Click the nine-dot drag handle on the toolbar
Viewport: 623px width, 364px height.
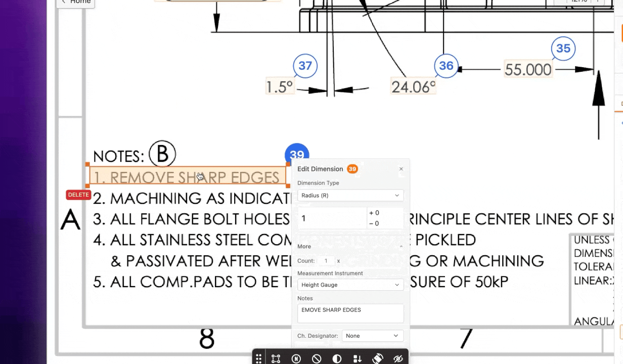coord(258,358)
